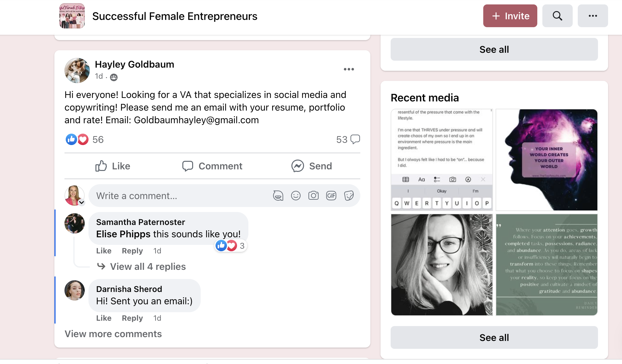Click the Comment action on the post
The height and width of the screenshot is (364, 622).
coord(212,166)
